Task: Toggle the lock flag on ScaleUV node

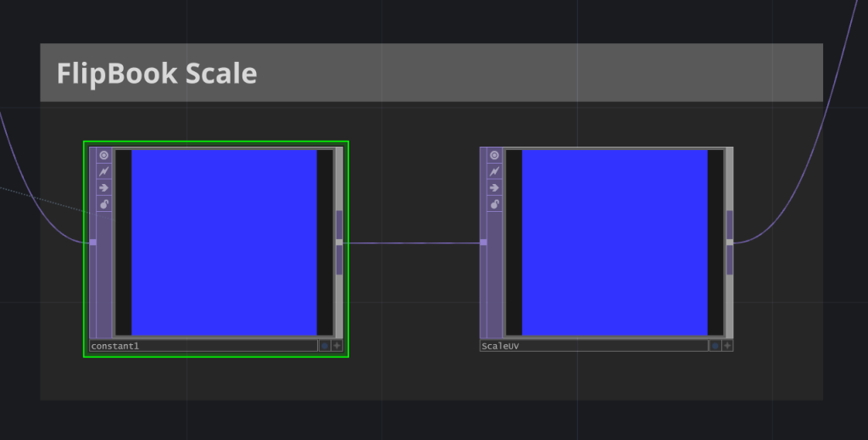Action: [x=494, y=204]
